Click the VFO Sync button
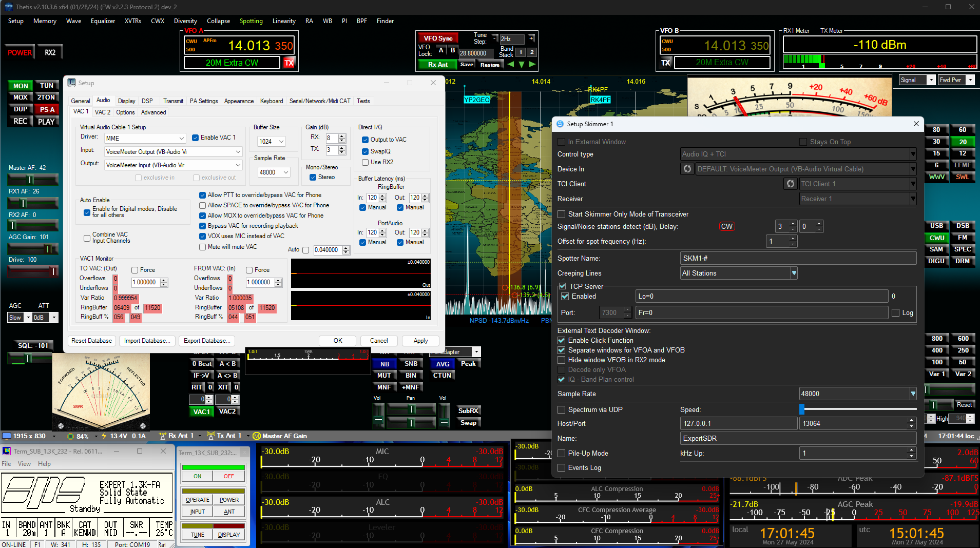The width and height of the screenshot is (980, 548). coord(438,38)
